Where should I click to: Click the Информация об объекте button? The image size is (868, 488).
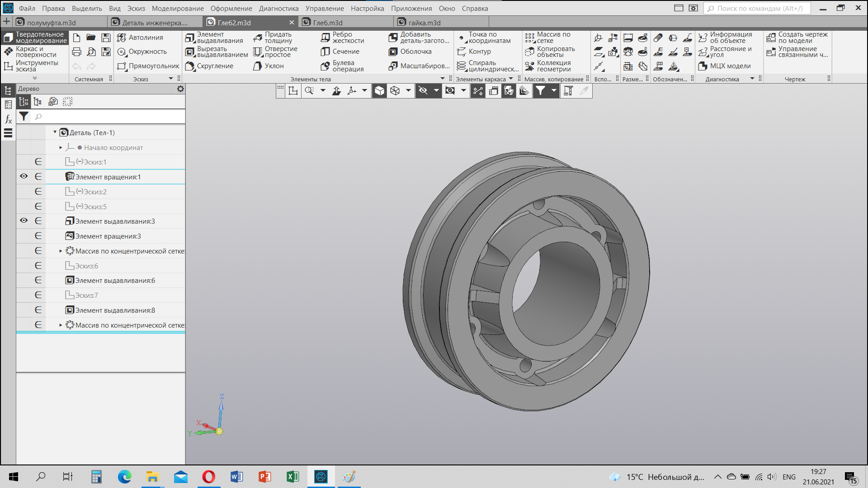click(x=726, y=38)
